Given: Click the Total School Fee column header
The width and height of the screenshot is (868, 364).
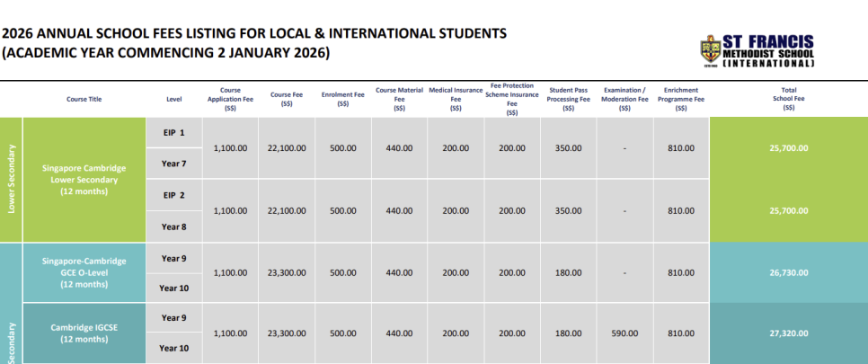Looking at the screenshot, I should [788, 99].
